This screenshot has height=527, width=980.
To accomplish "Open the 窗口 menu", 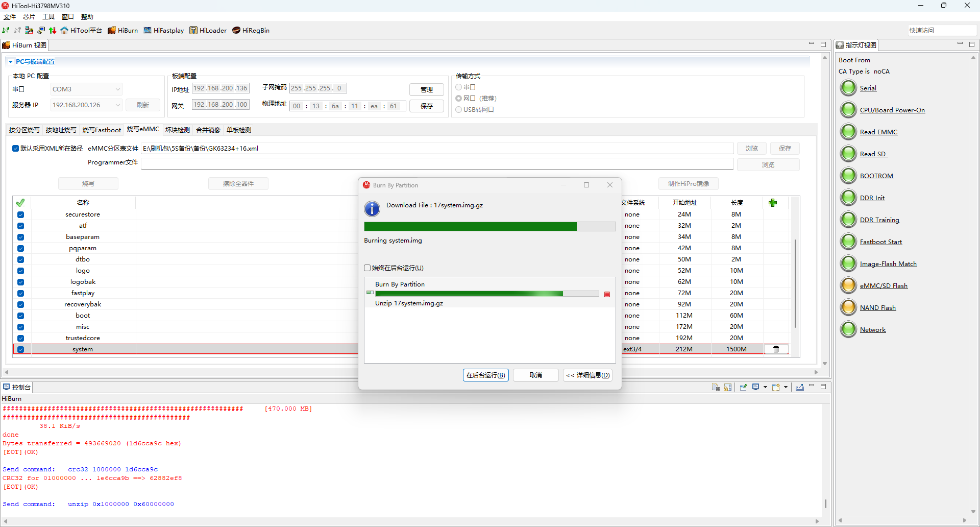I will point(68,17).
